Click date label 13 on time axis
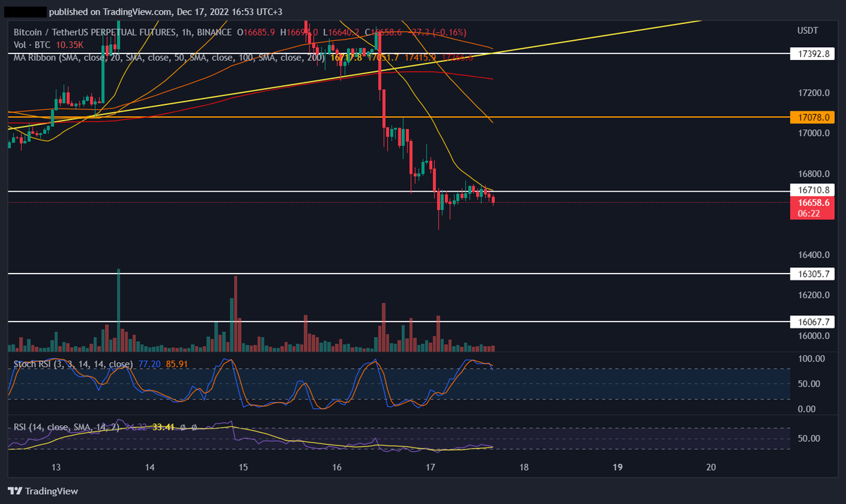The height and width of the screenshot is (504, 846). [x=56, y=467]
